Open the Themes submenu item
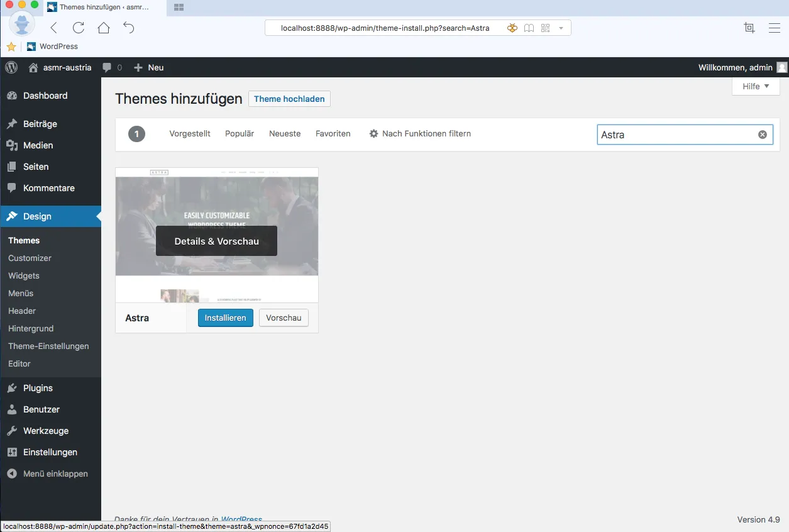 pyautogui.click(x=24, y=240)
